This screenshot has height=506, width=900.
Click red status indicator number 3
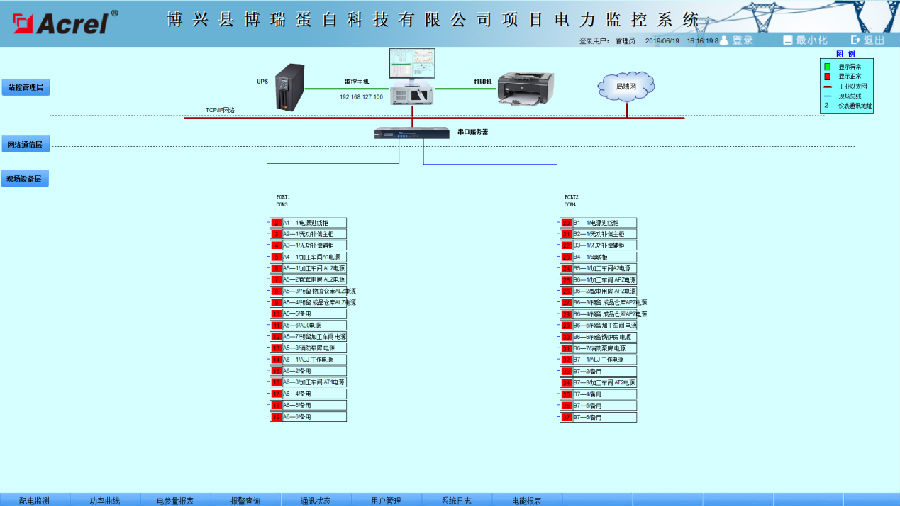pyautogui.click(x=277, y=234)
